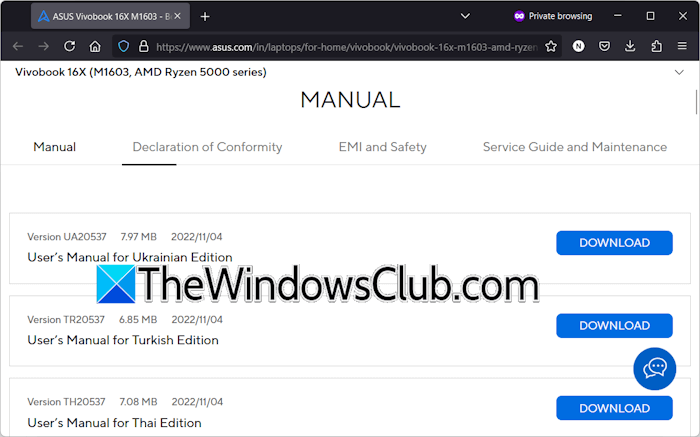Reload the current ASUS page
Screen dimensions: 700x437
pyautogui.click(x=69, y=46)
